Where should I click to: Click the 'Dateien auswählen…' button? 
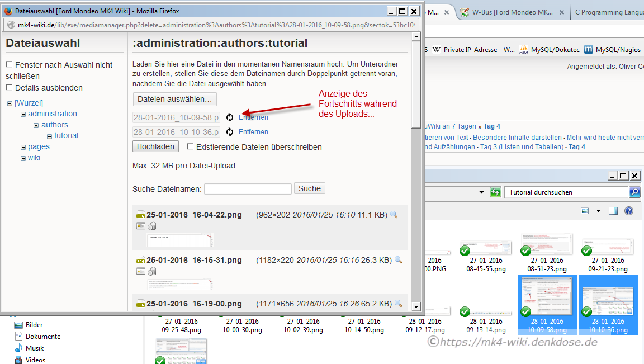pos(174,99)
